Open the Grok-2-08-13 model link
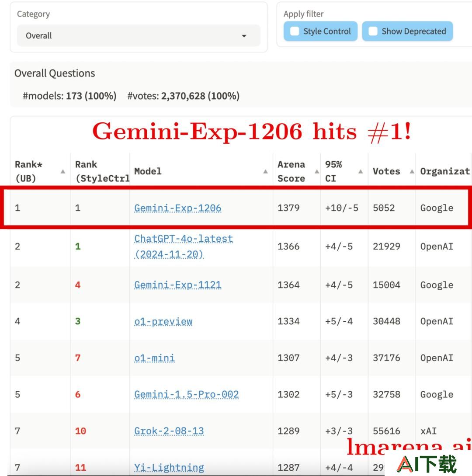The width and height of the screenshot is (472, 476). (x=169, y=431)
